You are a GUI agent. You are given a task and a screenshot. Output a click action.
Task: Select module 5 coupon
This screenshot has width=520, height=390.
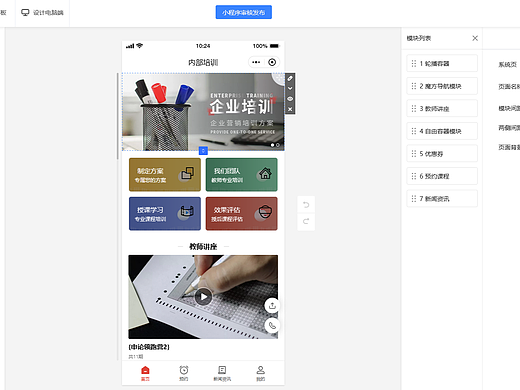442,154
